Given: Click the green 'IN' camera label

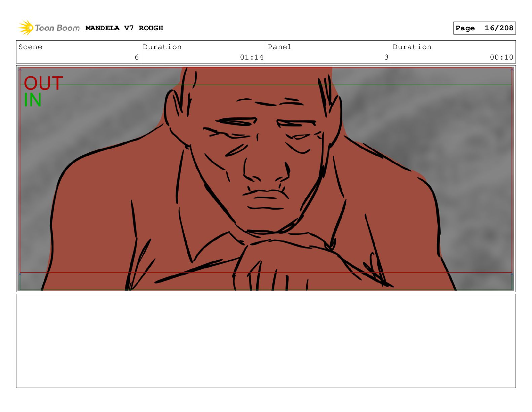Looking at the screenshot, I should (33, 100).
